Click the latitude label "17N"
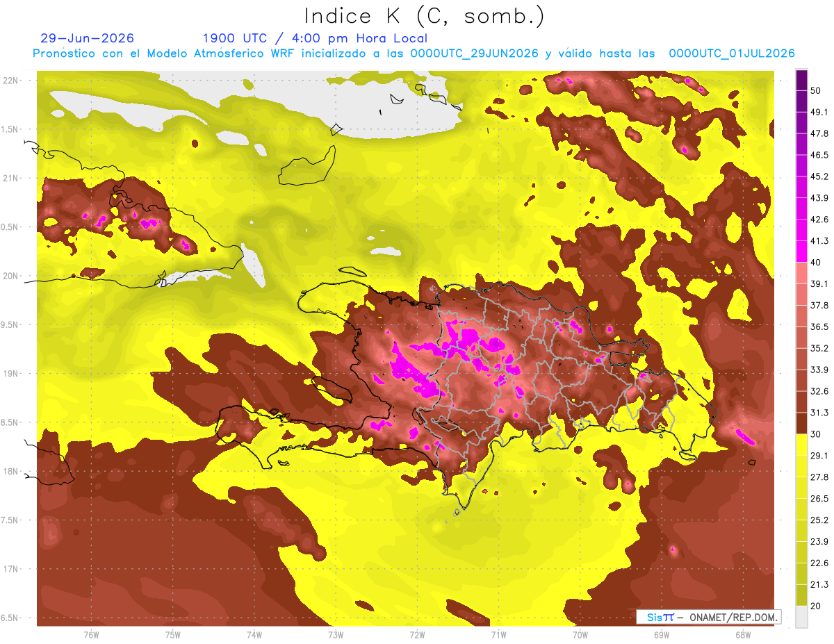This screenshot has height=644, width=834. [x=12, y=569]
